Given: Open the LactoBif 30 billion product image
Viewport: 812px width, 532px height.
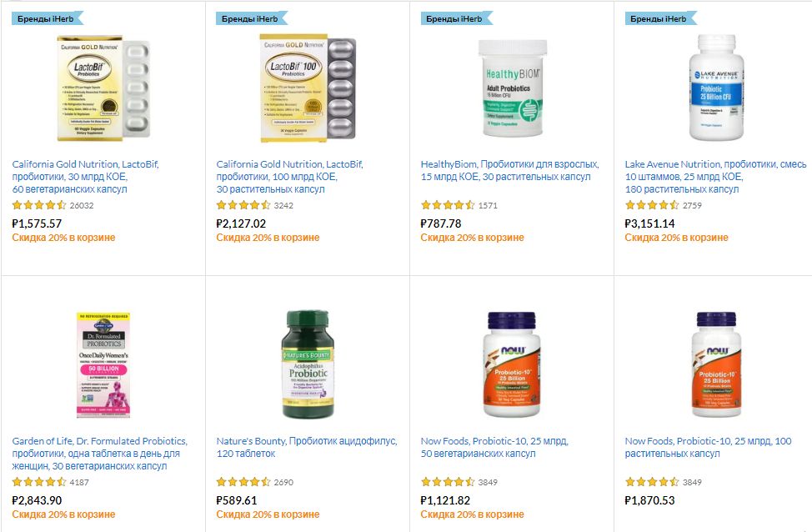Looking at the screenshot, I should click(103, 88).
